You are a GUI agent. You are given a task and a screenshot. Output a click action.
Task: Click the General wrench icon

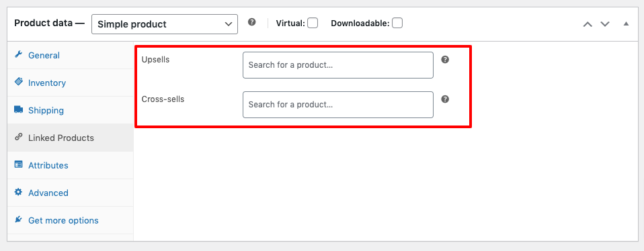[18, 54]
